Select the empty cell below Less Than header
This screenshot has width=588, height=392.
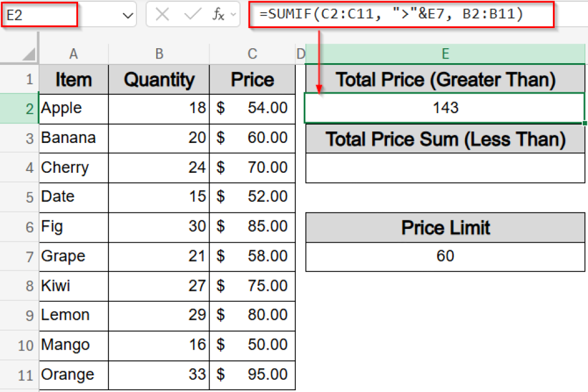coord(445,168)
